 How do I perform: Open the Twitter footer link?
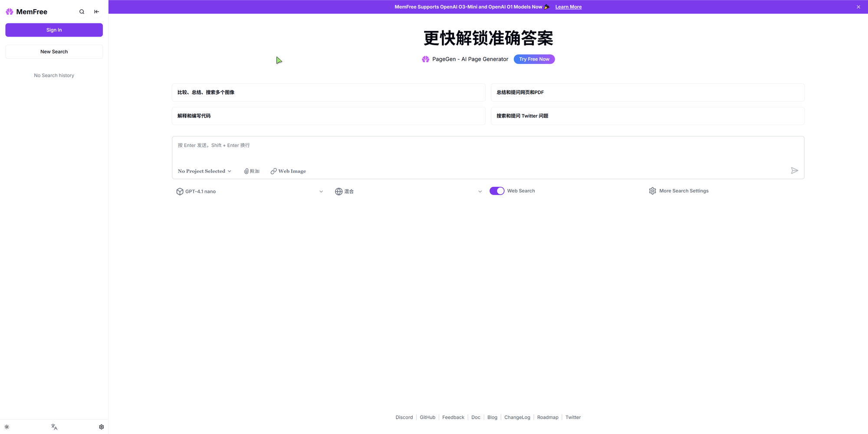pyautogui.click(x=573, y=417)
